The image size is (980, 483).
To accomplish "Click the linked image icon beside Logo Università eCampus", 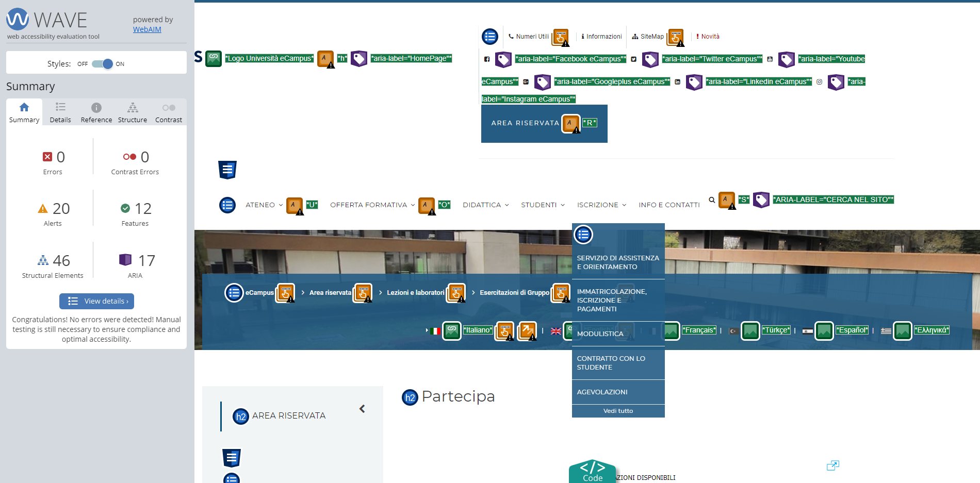I will pyautogui.click(x=214, y=59).
